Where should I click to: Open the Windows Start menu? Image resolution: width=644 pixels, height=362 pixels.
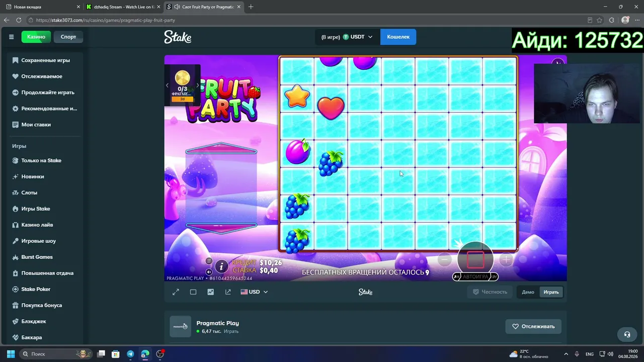11,354
